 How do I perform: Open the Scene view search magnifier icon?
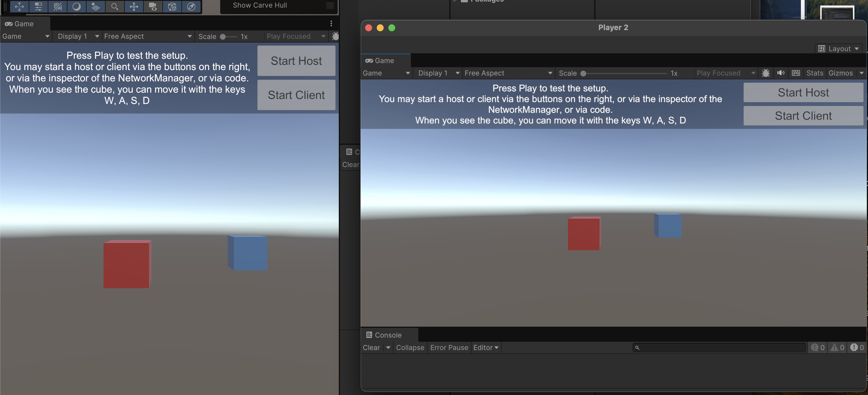point(115,7)
